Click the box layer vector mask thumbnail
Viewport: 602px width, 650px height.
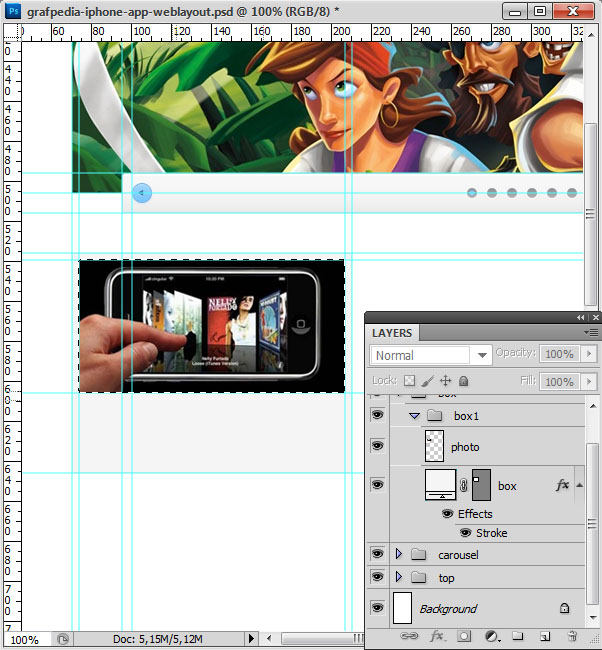481,484
